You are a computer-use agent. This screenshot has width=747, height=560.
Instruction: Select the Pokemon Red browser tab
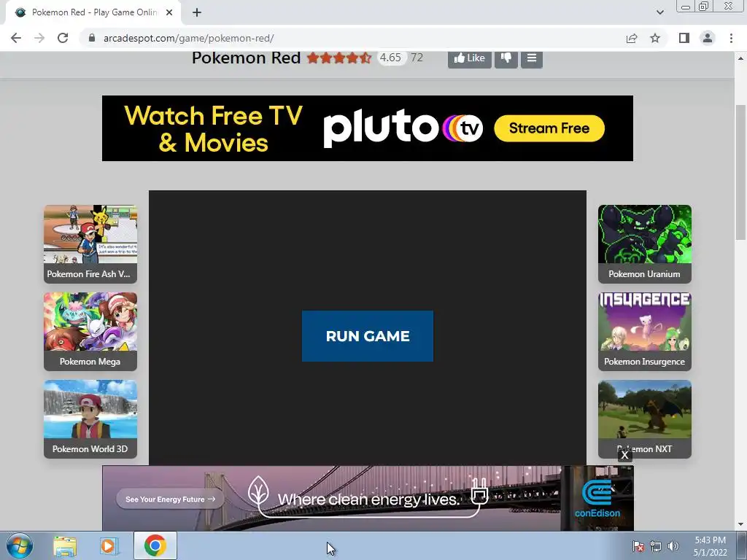pos(93,12)
